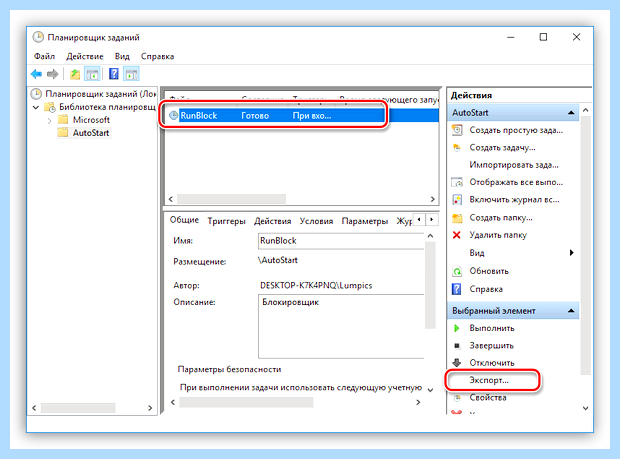Viewport: 620px width, 459px height.
Task: Click Создать простую задачу... action
Action: pyautogui.click(x=516, y=130)
